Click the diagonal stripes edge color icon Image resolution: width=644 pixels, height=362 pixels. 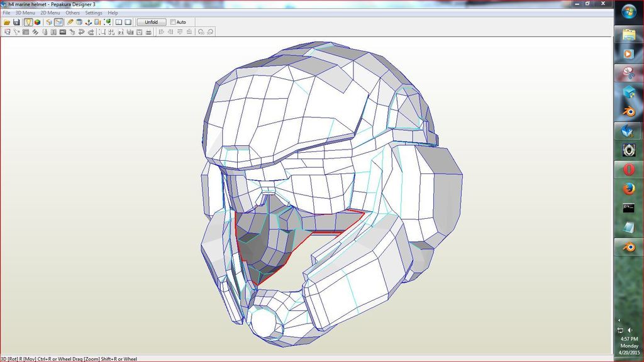(x=35, y=32)
